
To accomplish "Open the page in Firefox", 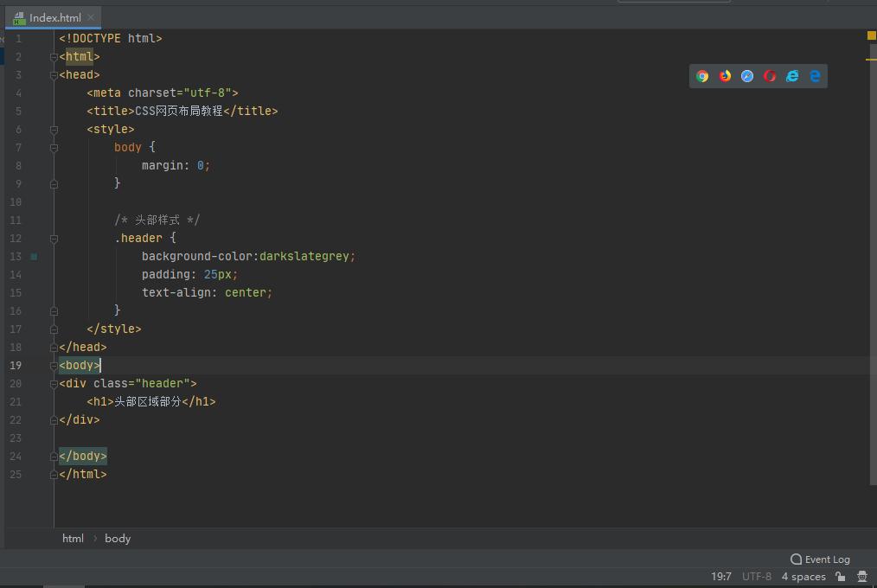I will point(725,76).
